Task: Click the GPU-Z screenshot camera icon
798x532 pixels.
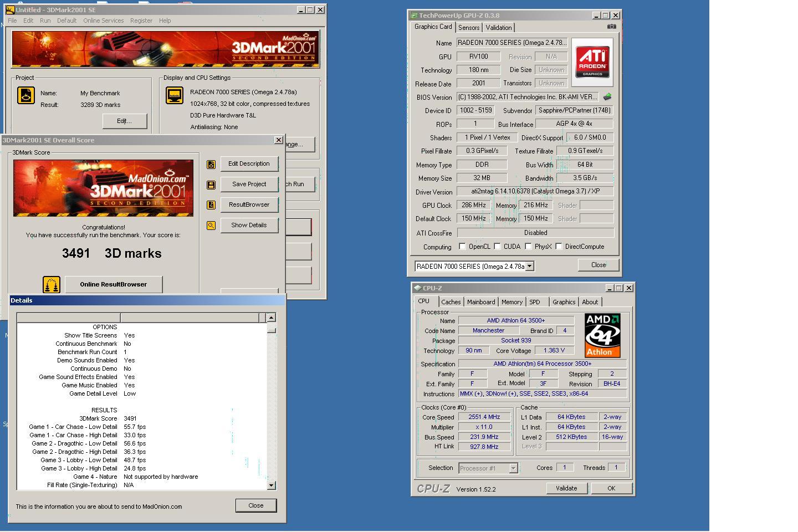Action: (611, 27)
